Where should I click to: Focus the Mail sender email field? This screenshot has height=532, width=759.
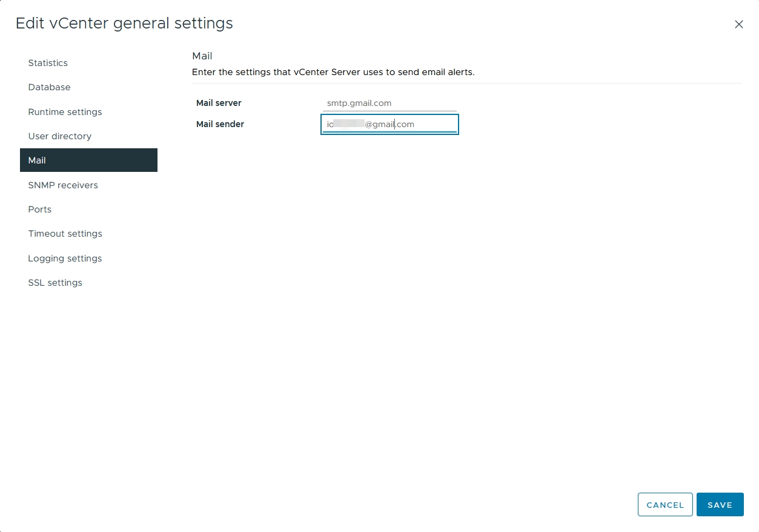(x=389, y=124)
